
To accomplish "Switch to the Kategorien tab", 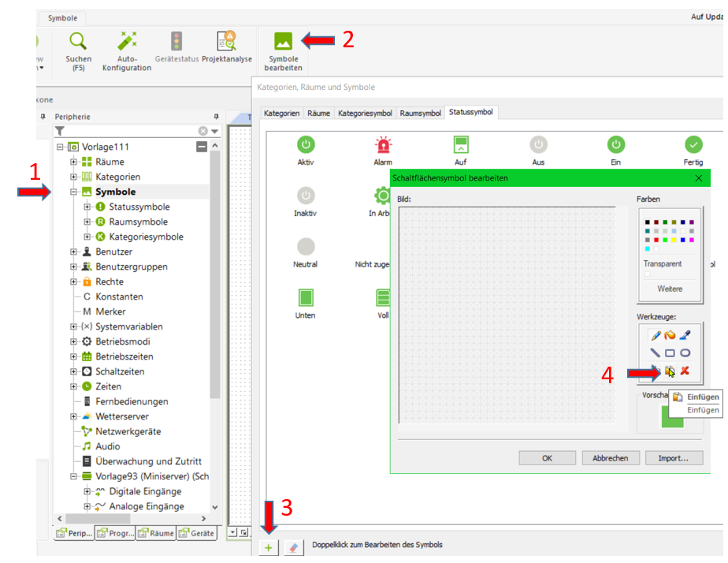I will (x=281, y=113).
